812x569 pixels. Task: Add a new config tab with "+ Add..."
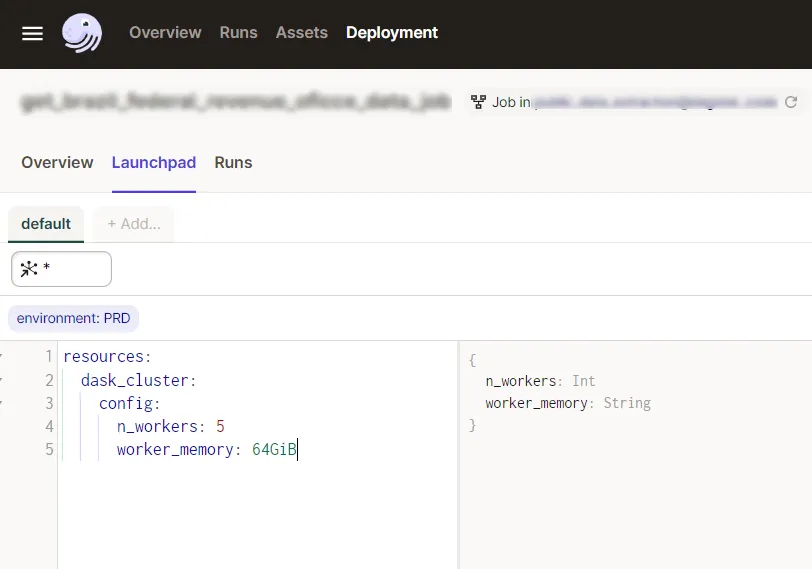pyautogui.click(x=134, y=224)
